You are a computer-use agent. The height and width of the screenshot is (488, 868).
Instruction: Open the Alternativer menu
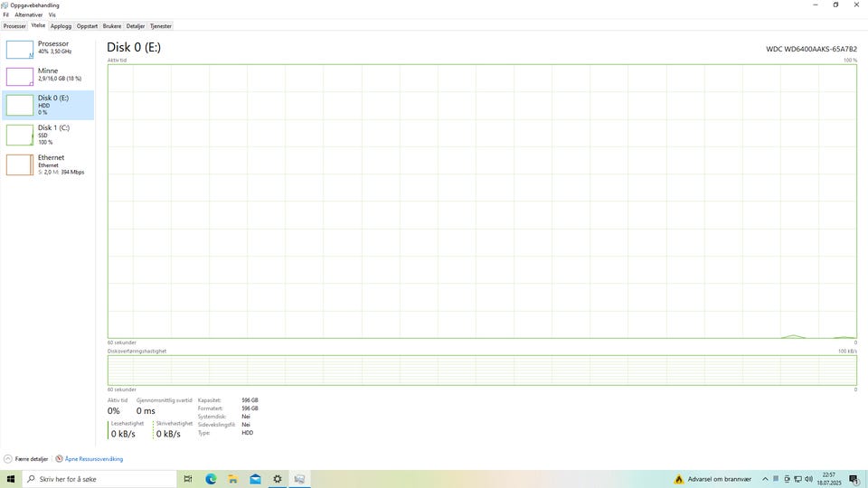pyautogui.click(x=28, y=15)
